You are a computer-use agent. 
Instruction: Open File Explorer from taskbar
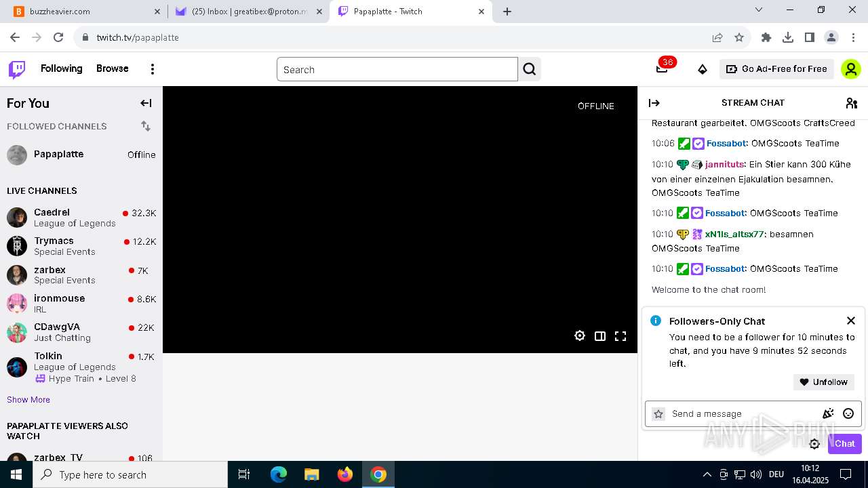(x=312, y=474)
